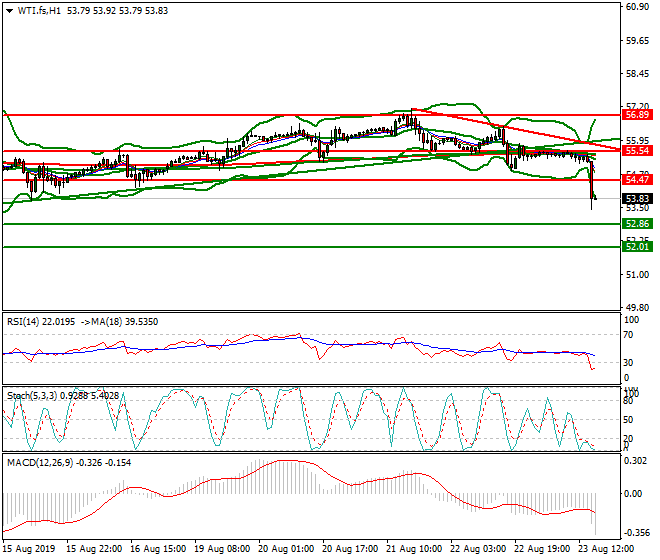Image resolution: width=660 pixels, height=560 pixels.
Task: Click the Stochastic 50 level scale label
Action: pyautogui.click(x=628, y=420)
